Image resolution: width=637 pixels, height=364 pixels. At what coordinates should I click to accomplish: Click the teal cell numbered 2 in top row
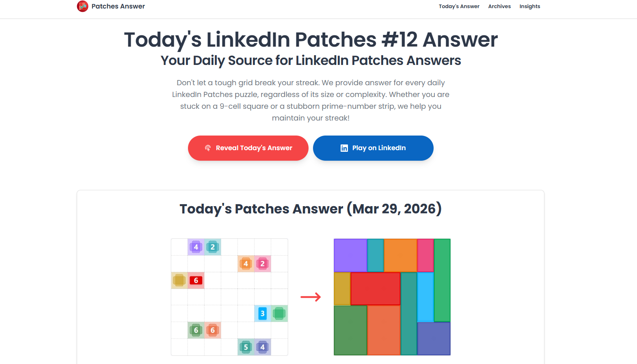[213, 247]
